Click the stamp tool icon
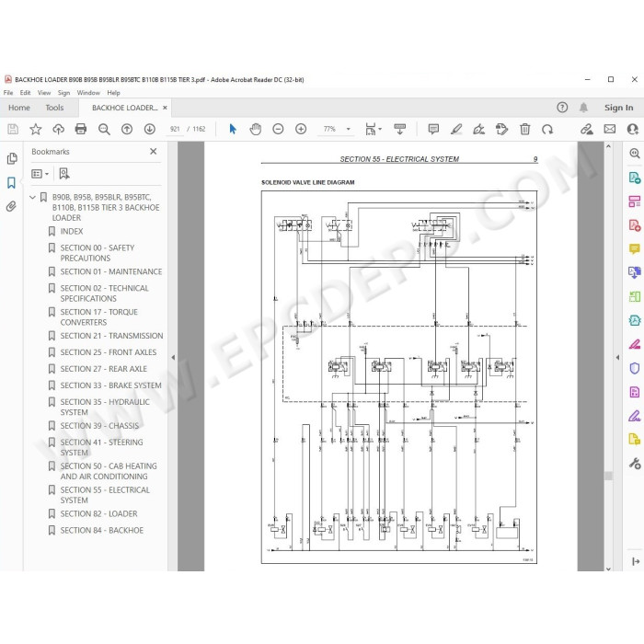Screen dimensions: 644x644 (x=501, y=130)
